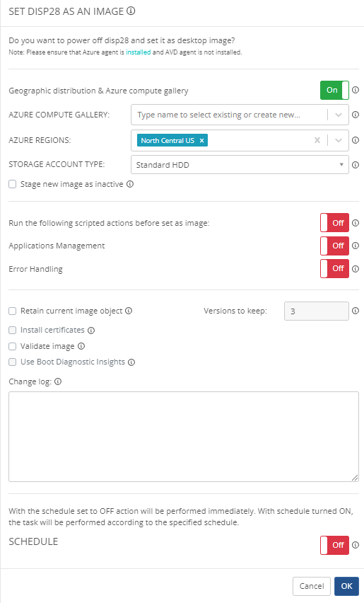
Task: Click info icon beside Versions to keep
Action: pyautogui.click(x=356, y=311)
